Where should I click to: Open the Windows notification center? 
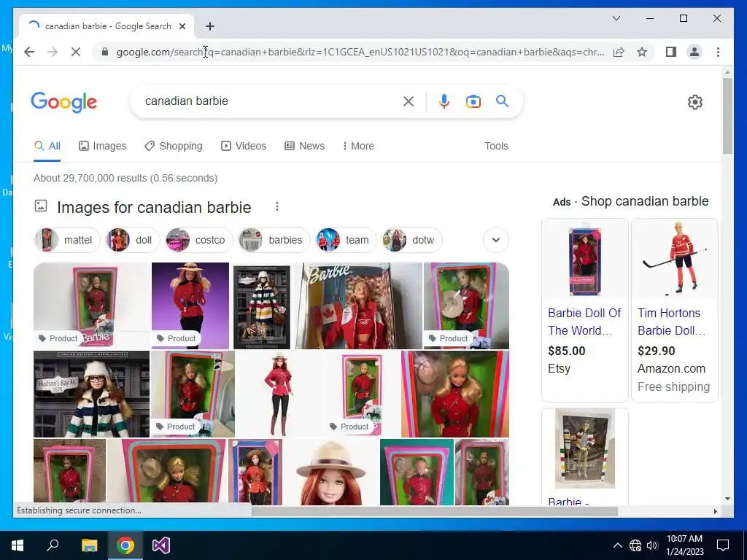point(723,545)
